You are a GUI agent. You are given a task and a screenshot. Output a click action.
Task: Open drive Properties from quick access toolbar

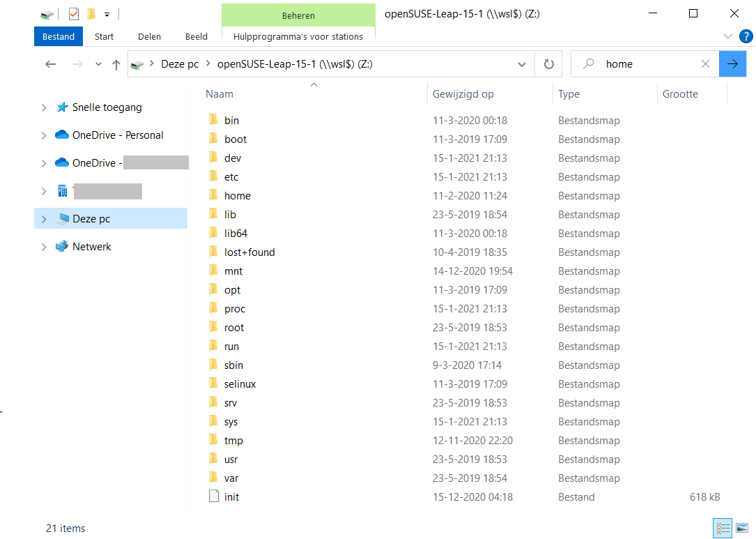[x=72, y=14]
